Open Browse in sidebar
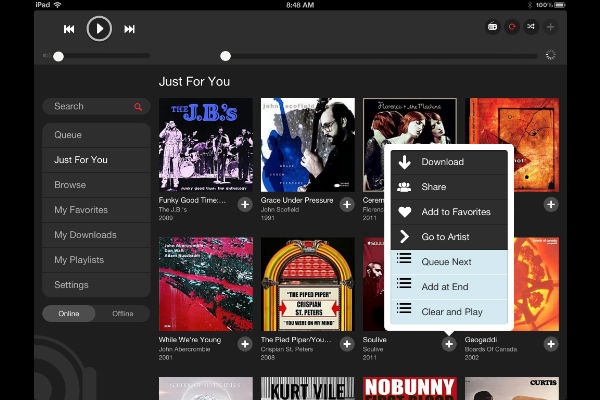The height and width of the screenshot is (400, 600). pyautogui.click(x=96, y=184)
